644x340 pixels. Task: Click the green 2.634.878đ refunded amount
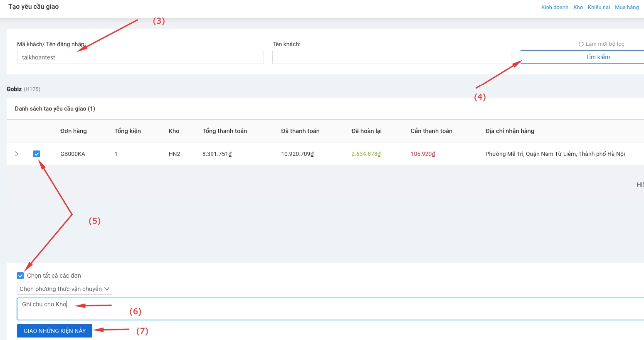366,154
